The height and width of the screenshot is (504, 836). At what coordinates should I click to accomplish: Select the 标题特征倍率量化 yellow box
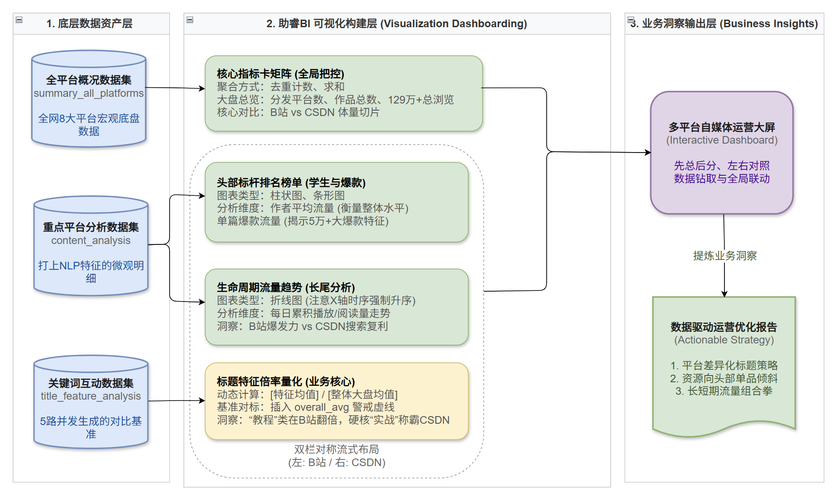[x=337, y=401]
